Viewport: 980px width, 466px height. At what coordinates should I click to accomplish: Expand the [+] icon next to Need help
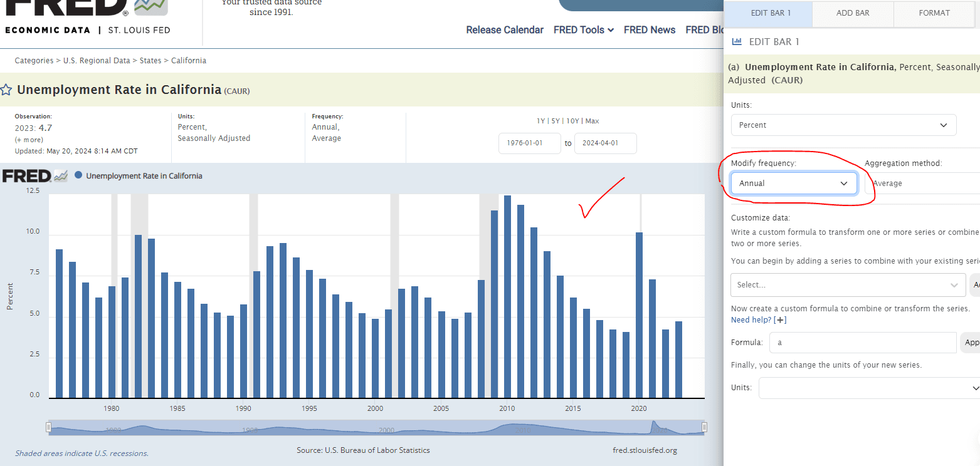point(780,320)
